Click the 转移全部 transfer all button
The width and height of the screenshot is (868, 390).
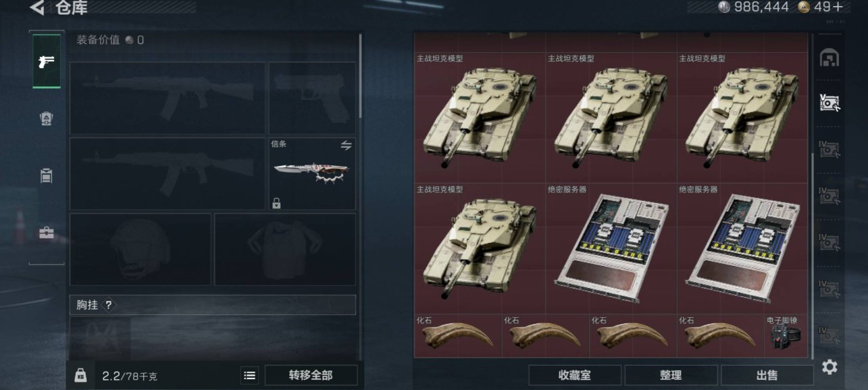coord(310,375)
